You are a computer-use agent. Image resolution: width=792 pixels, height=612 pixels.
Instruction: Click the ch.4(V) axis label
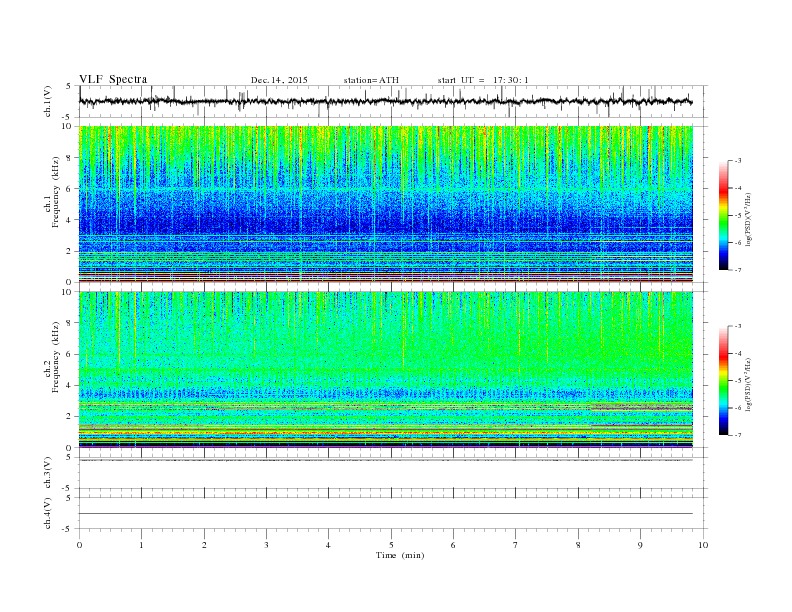(x=48, y=513)
